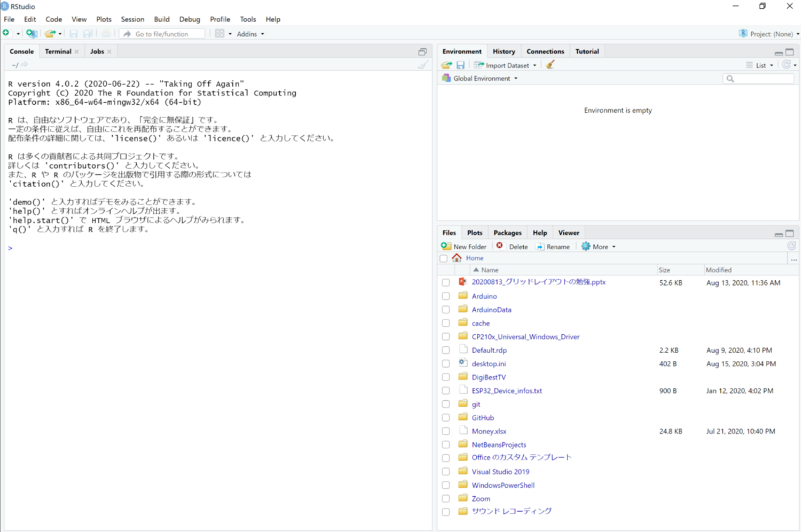
Task: Check the Zoom folder checkbox
Action: coord(445,499)
